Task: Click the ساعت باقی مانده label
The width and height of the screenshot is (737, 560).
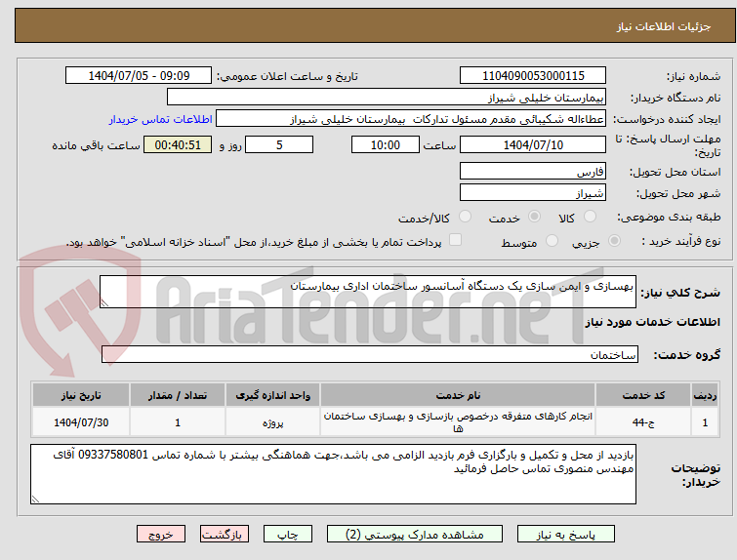Action: pos(96,145)
